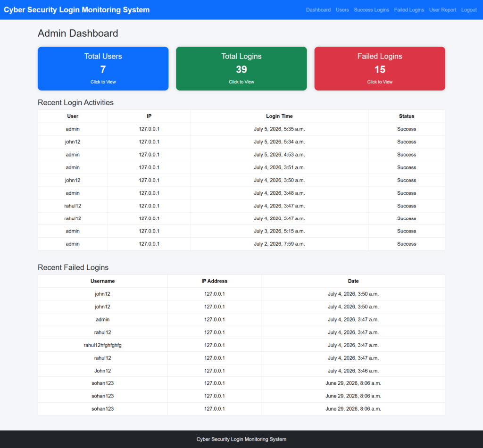Select login time July 5, 2026, 5:35 a.m.

(279, 129)
